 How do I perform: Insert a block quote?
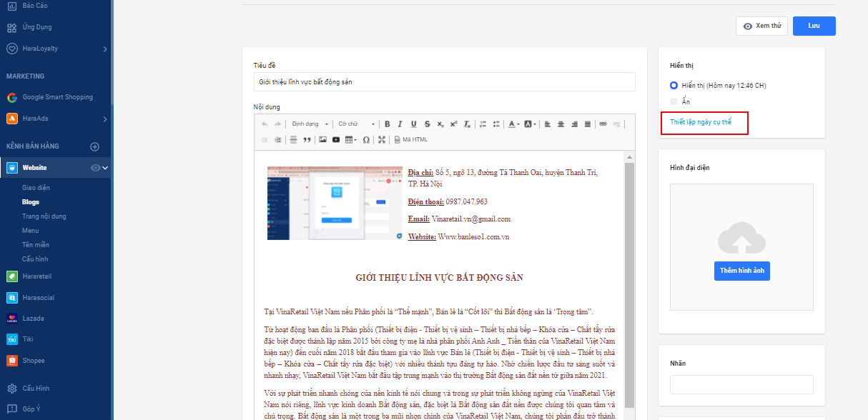[x=307, y=139]
